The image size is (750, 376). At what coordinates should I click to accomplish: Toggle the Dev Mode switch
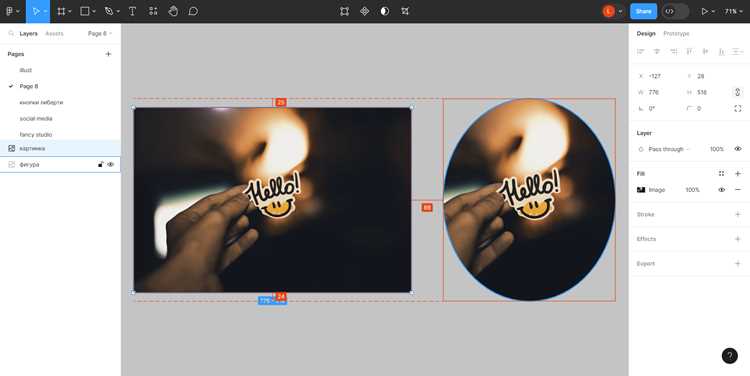pyautogui.click(x=675, y=11)
